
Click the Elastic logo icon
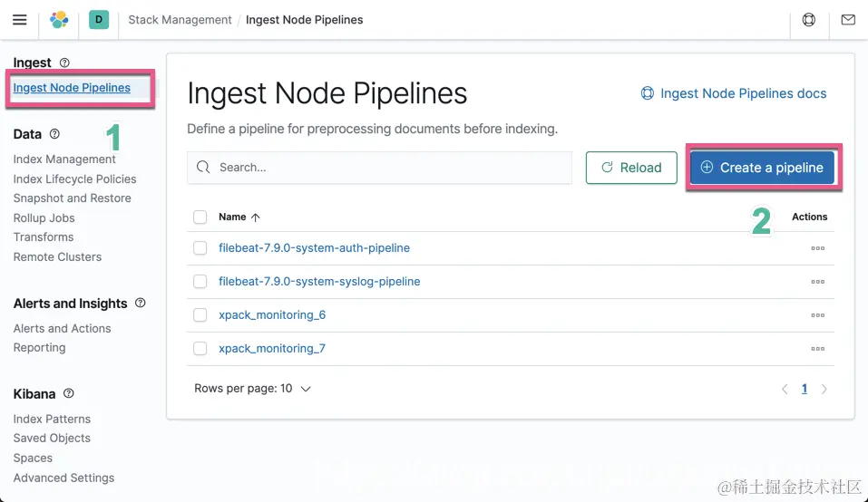pos(59,19)
